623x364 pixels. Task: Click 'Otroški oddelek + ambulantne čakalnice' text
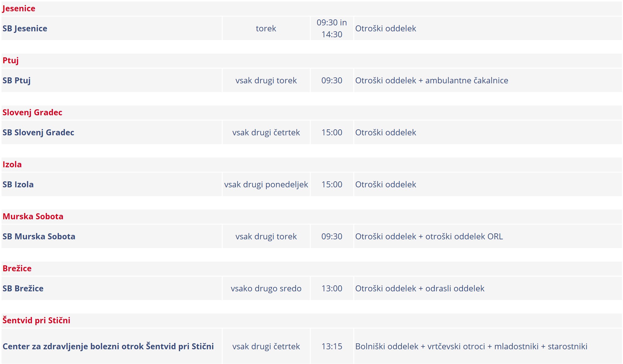(431, 81)
